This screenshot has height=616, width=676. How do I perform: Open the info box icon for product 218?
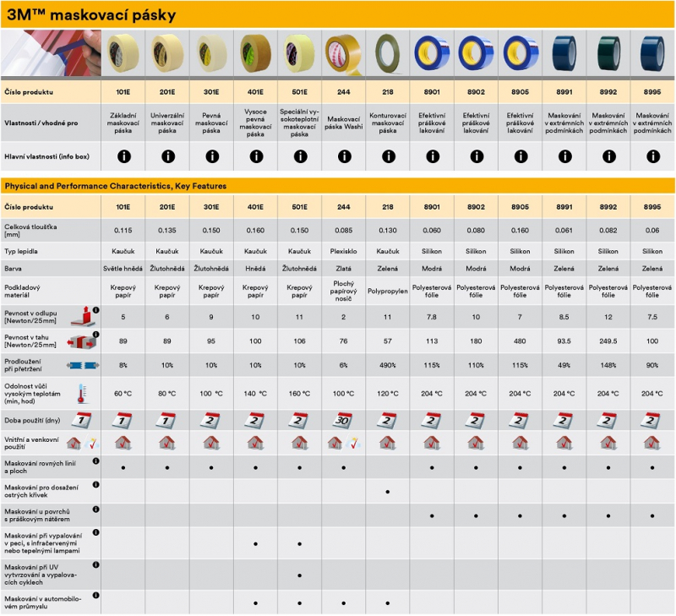click(389, 156)
